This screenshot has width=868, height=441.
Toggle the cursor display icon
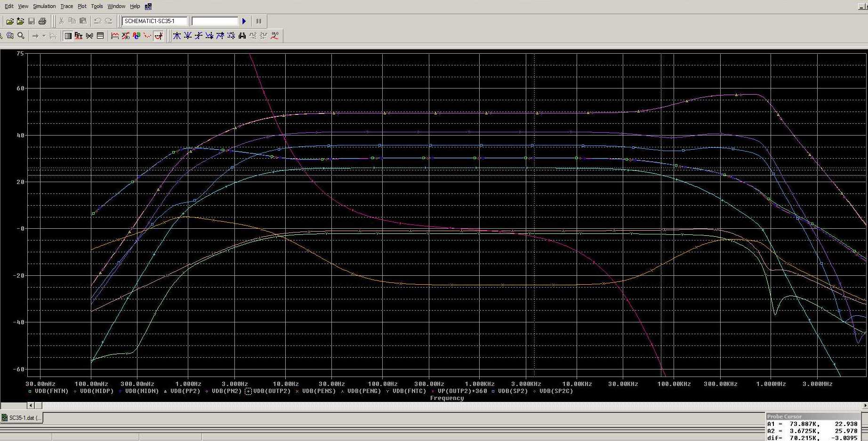point(159,36)
